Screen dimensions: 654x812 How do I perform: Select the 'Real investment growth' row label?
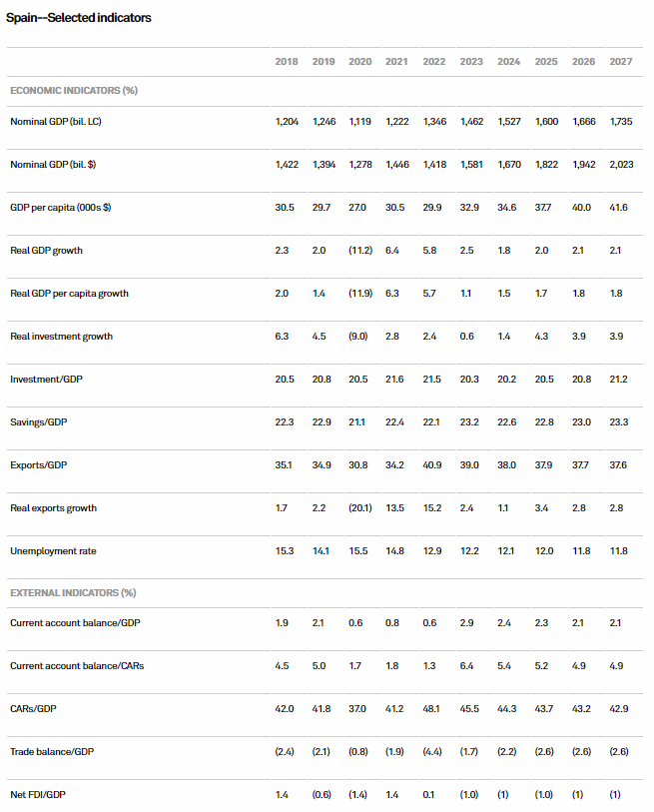pos(61,337)
